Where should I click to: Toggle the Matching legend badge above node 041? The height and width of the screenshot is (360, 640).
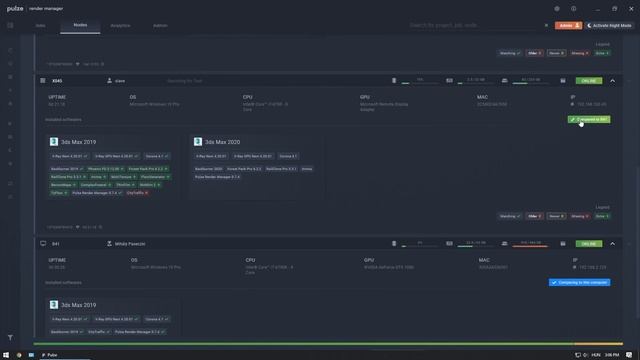(x=510, y=216)
